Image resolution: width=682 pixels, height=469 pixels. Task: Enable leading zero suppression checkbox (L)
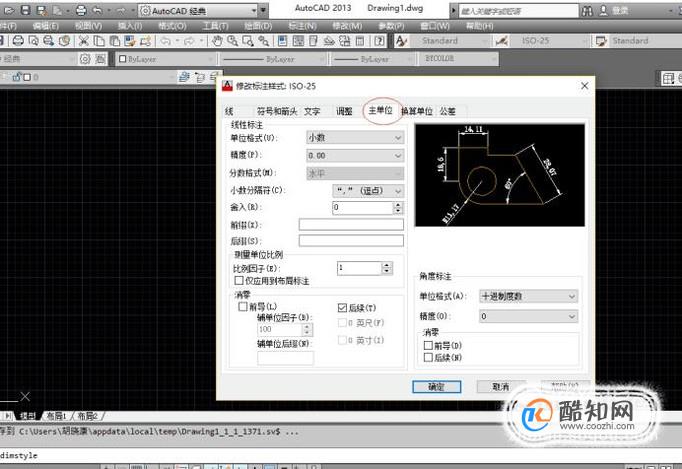click(243, 307)
